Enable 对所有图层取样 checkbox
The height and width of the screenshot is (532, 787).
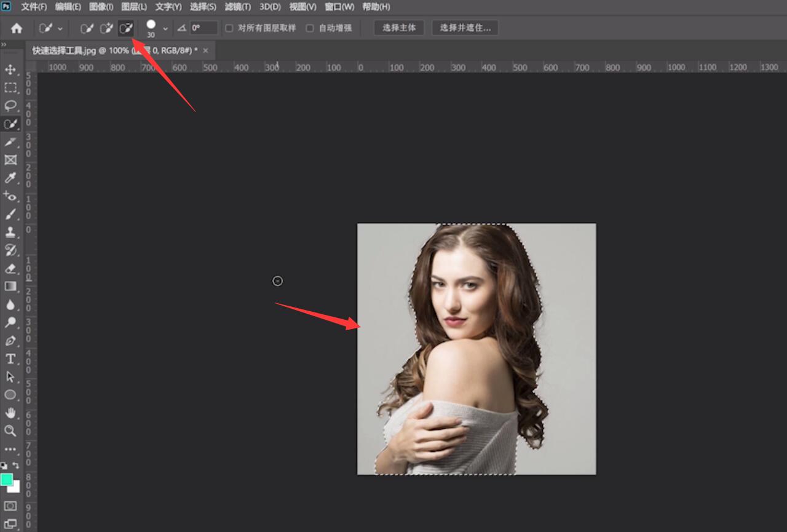point(229,28)
